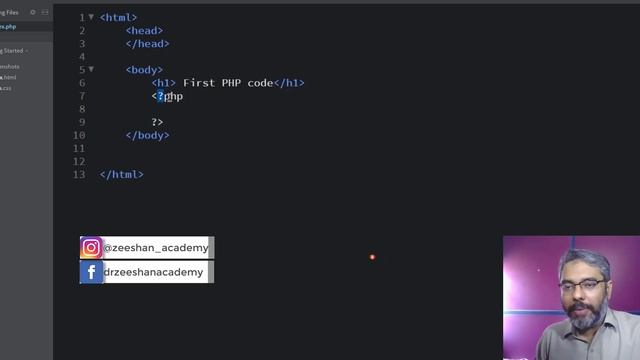Expand the screenshots folder in file tree
640x360 pixels.
click(x=10, y=67)
